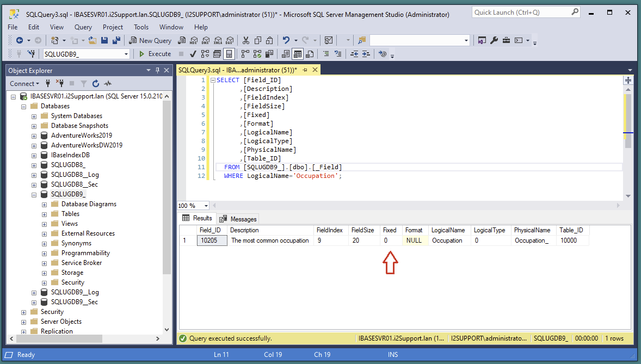Comment out selected lines icon

327,54
